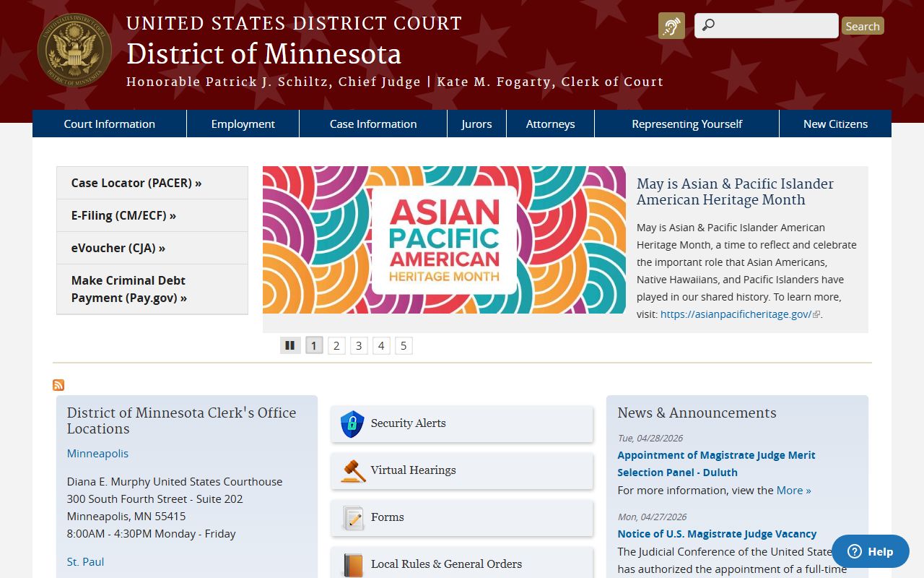Open Make Criminal Debt Payment link

coord(152,289)
